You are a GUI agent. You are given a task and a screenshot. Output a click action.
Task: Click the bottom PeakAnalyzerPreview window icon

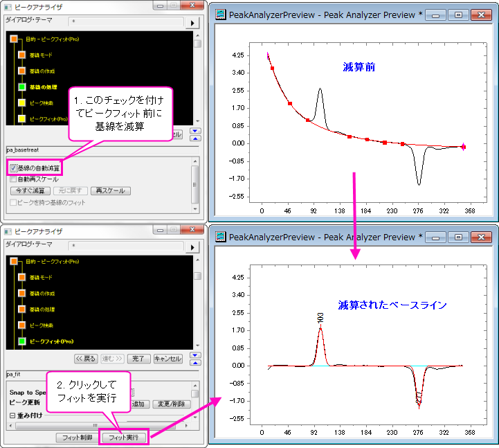(220, 237)
